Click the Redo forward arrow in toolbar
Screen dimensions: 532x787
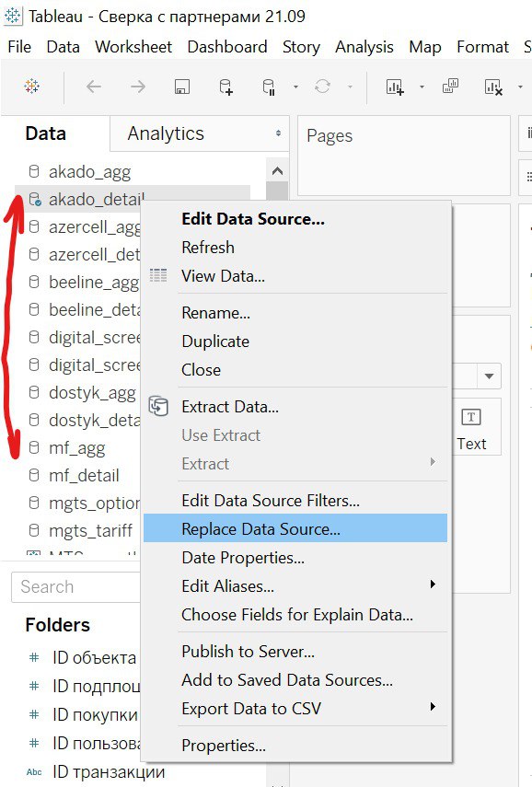(137, 87)
